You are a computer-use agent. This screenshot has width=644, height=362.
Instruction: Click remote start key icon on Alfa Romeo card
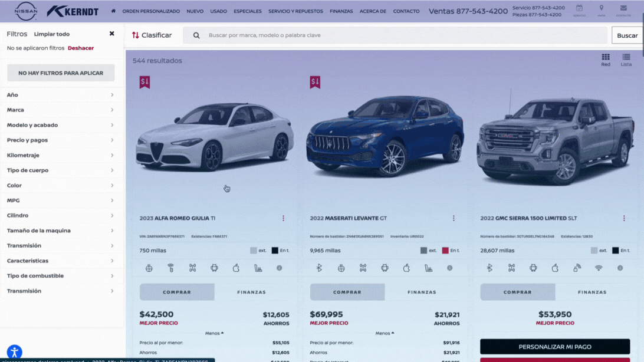pyautogui.click(x=171, y=268)
